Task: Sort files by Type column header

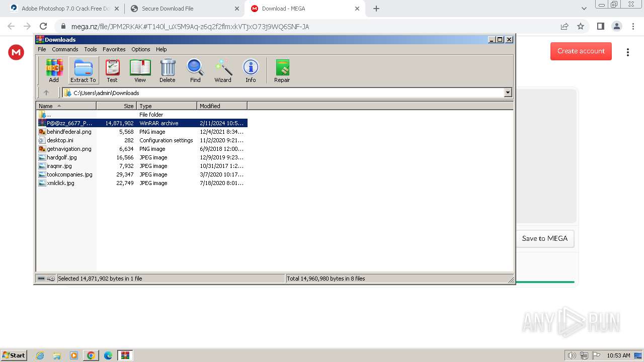Action: point(167,106)
